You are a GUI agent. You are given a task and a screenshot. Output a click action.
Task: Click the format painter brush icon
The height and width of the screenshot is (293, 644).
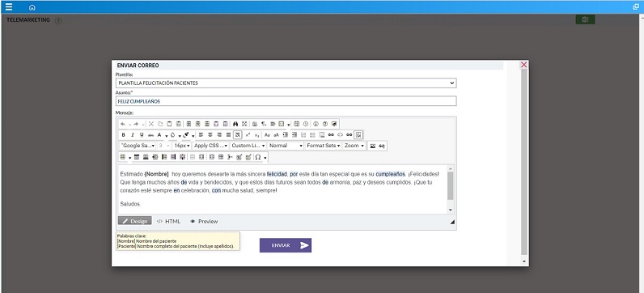pyautogui.click(x=185, y=135)
